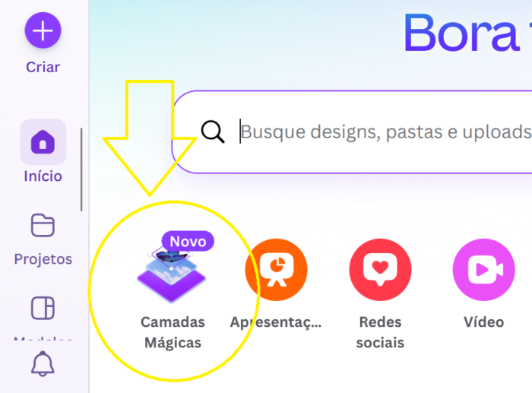Open the Início home icon
This screenshot has height=393, width=532.
[43, 142]
